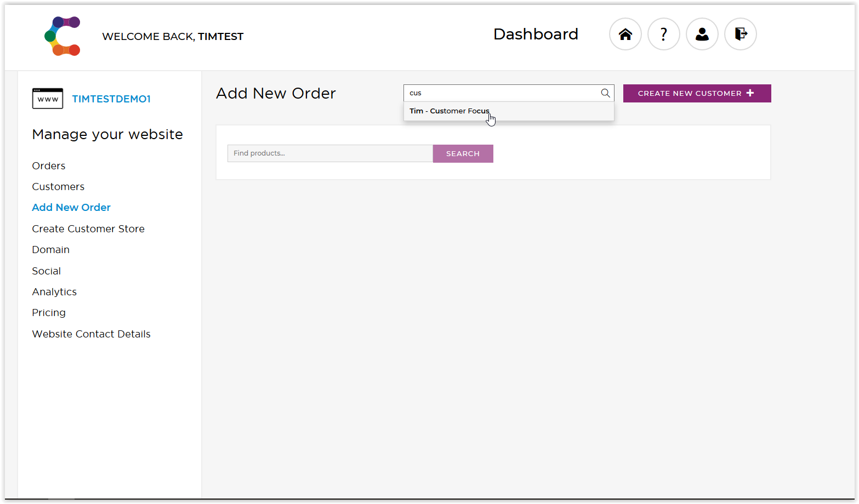Focus the Find products input field

tap(330, 153)
